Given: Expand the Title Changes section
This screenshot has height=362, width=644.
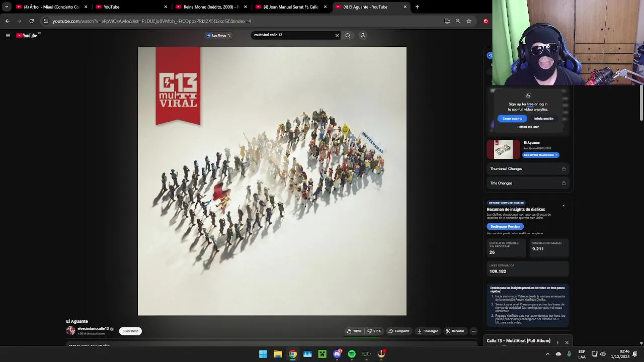Looking at the screenshot, I should [x=528, y=183].
